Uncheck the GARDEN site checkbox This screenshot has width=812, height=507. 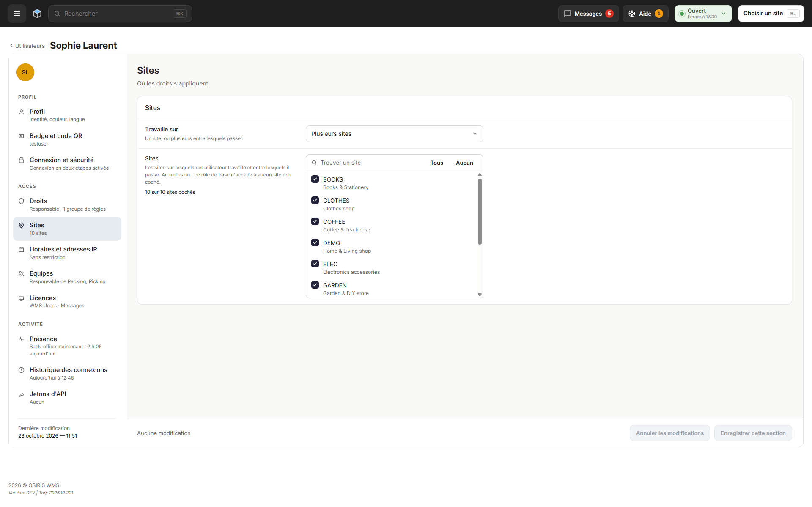coord(315,285)
